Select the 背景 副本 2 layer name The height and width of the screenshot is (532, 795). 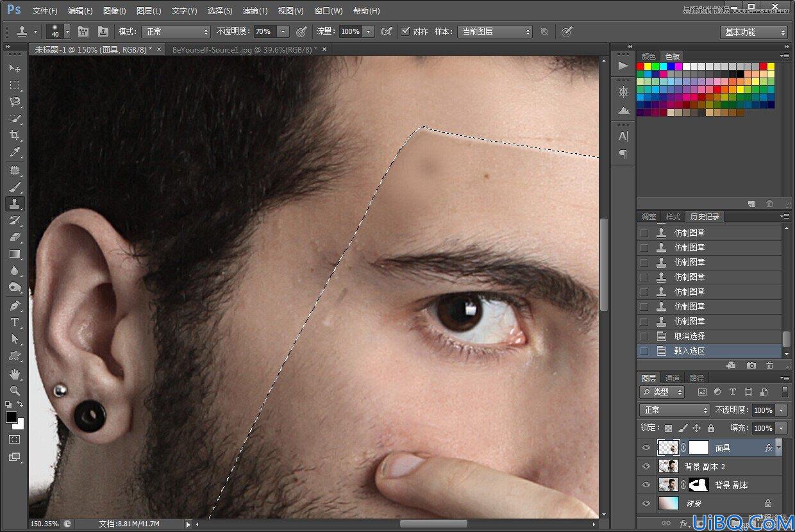point(705,467)
